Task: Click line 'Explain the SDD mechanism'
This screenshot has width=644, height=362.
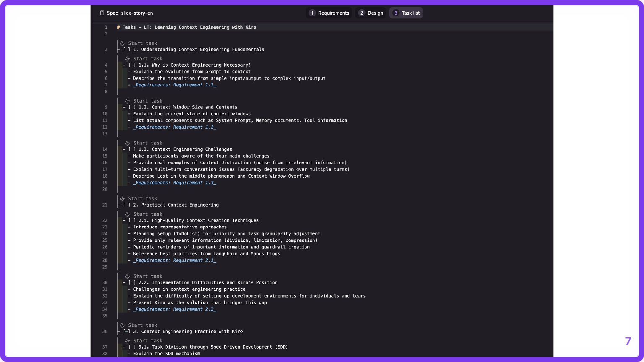Action: tap(166, 354)
